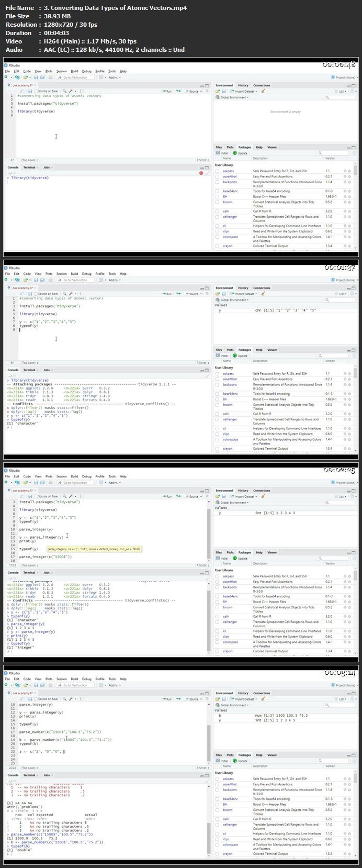This screenshot has height=868, width=362.
Task: Click the load workspace folder icon in 00:00:48 Environment pane
Action: [218, 91]
